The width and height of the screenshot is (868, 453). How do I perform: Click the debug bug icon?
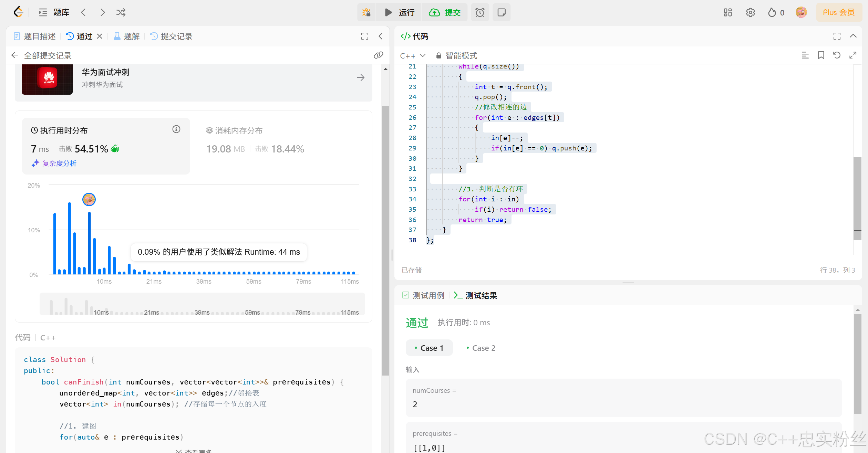366,12
